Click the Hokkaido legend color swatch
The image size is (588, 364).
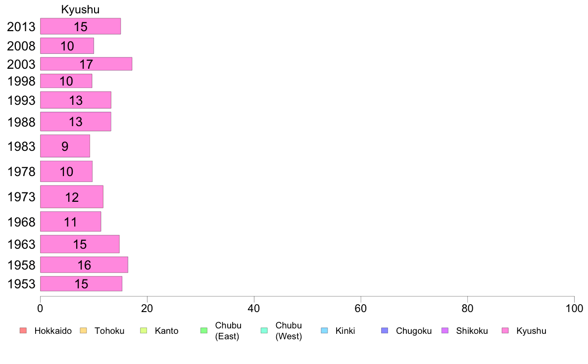pyautogui.click(x=23, y=330)
